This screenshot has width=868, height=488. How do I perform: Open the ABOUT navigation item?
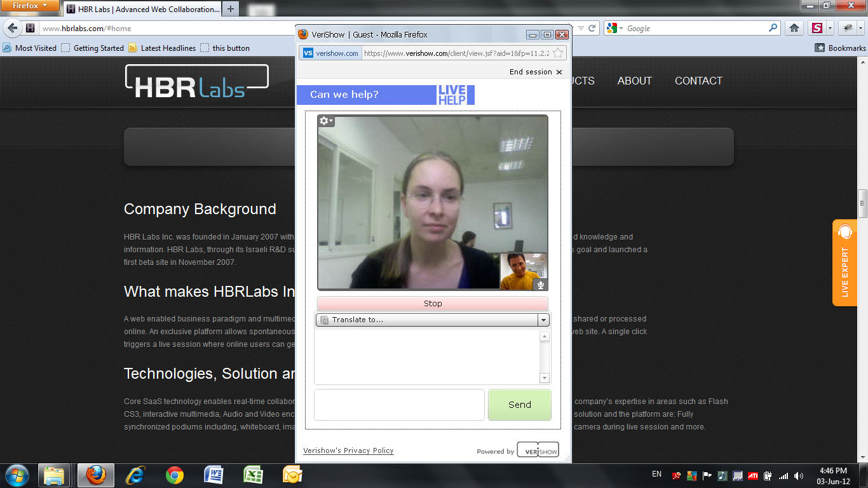(634, 81)
